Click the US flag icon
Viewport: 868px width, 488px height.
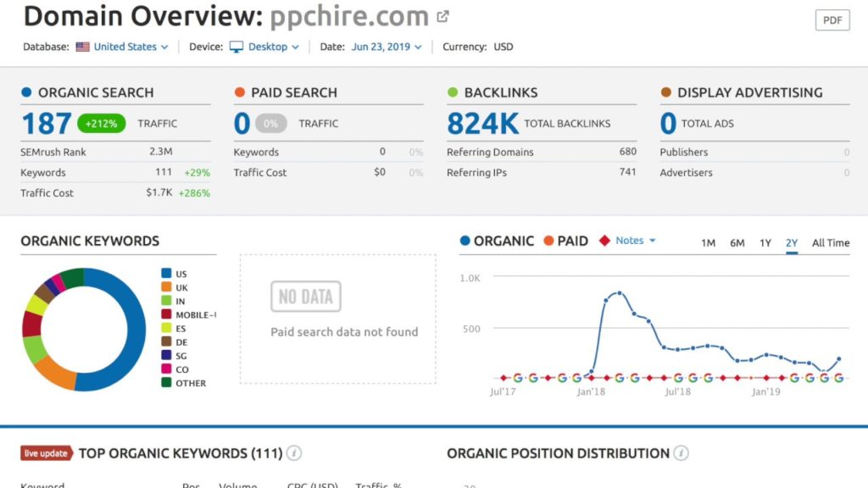(x=82, y=47)
